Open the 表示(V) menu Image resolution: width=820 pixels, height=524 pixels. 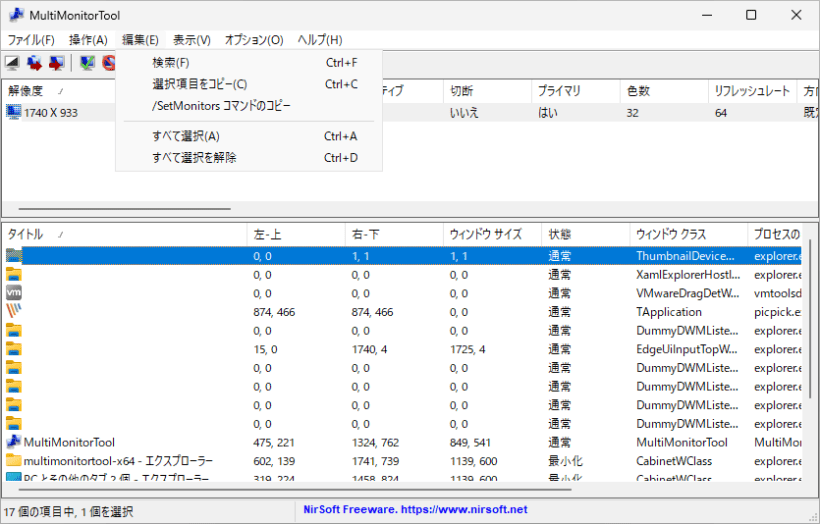pos(191,40)
